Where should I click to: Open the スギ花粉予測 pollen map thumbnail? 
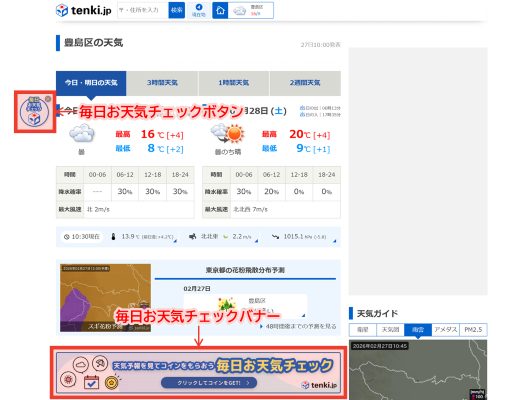[x=105, y=298]
